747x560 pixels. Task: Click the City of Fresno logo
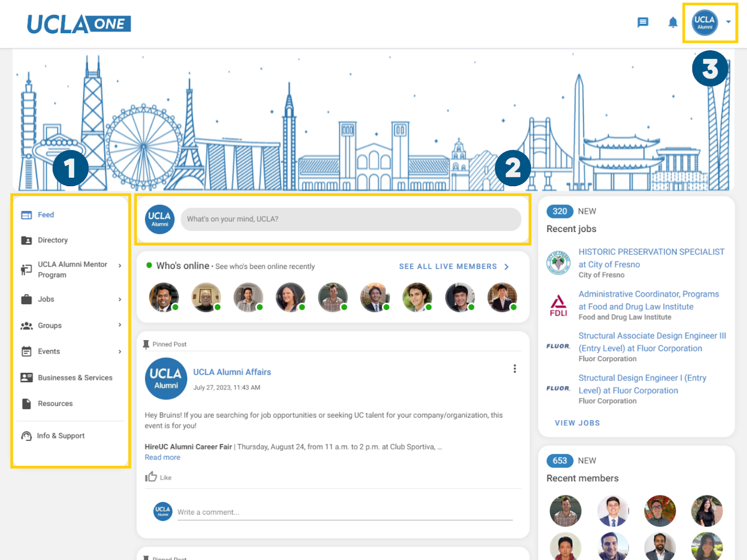click(x=558, y=263)
